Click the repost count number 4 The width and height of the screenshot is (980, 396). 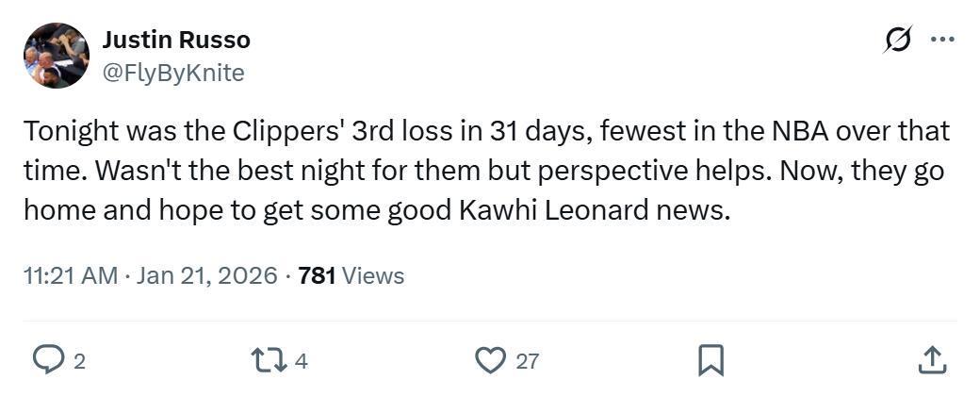pyautogui.click(x=301, y=360)
